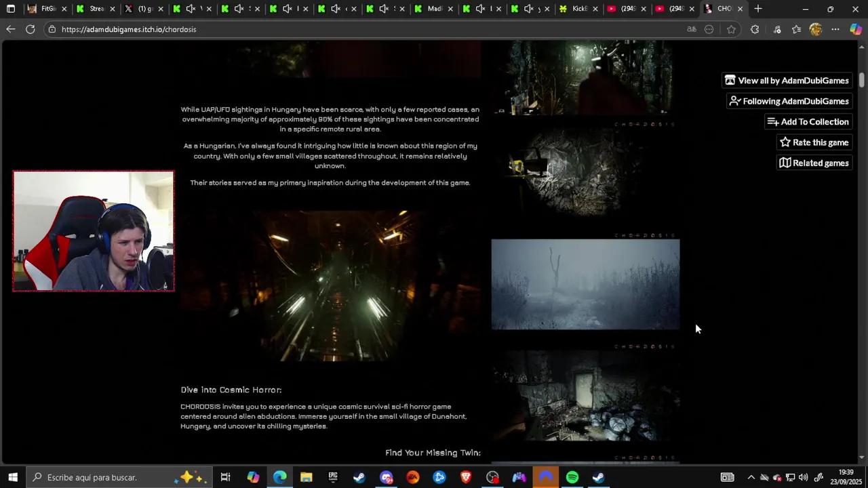868x488 pixels.
Task: Close the active CHORDOSIS tab
Action: coord(740,9)
